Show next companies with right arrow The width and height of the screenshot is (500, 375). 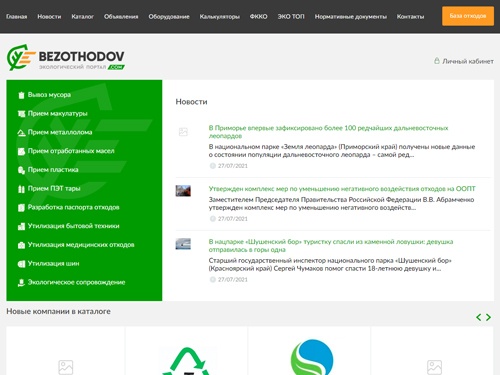488,317
